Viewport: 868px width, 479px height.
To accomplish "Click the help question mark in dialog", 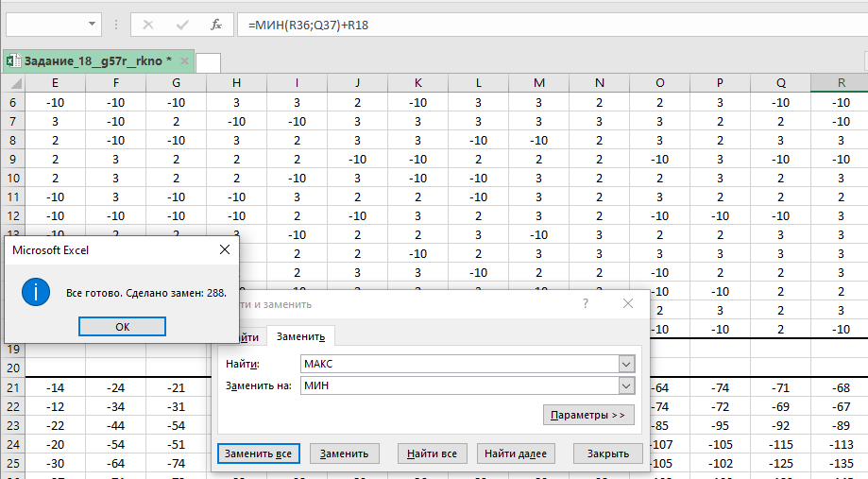I will point(586,303).
